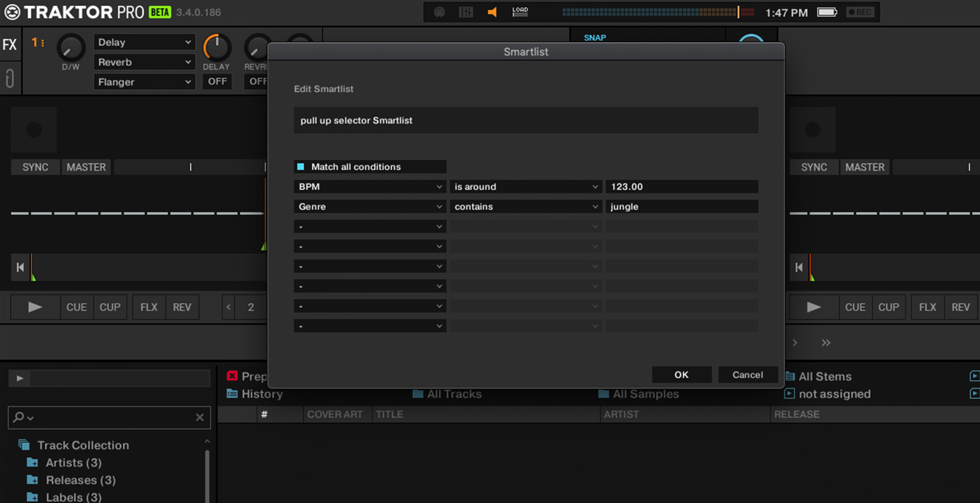Select Artists (3) in Track Collection
This screenshot has height=503, width=980.
point(73,463)
